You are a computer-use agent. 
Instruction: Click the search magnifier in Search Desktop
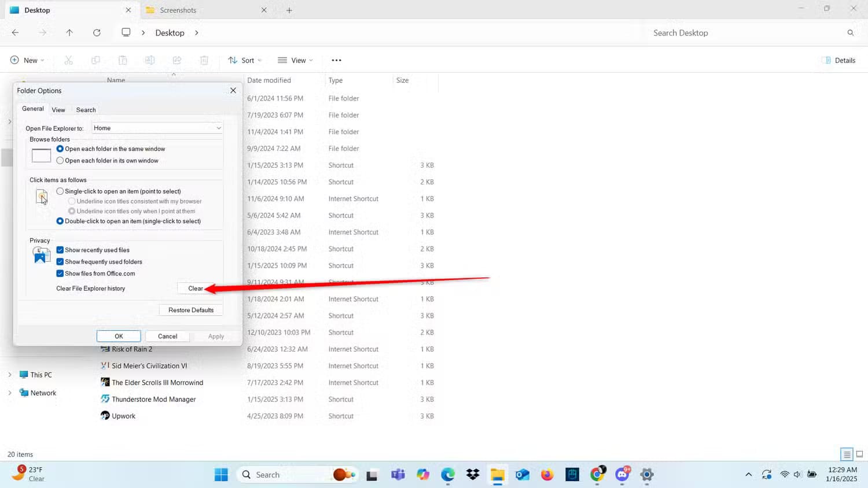tap(850, 33)
